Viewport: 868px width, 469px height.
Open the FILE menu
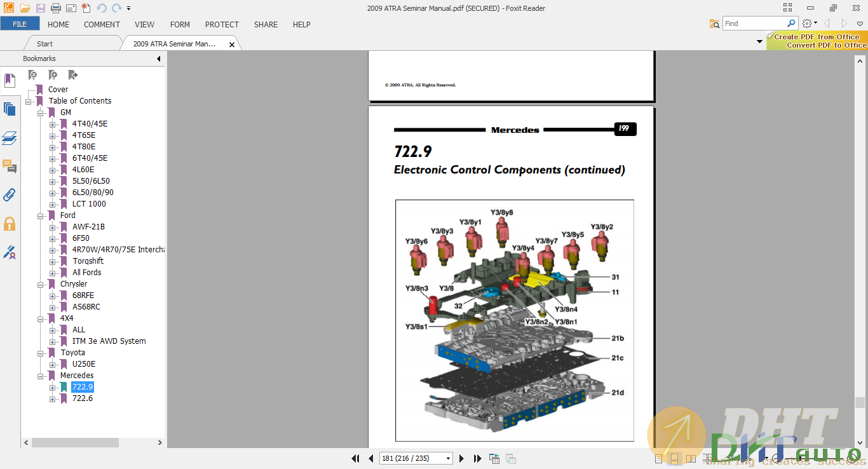coord(20,24)
